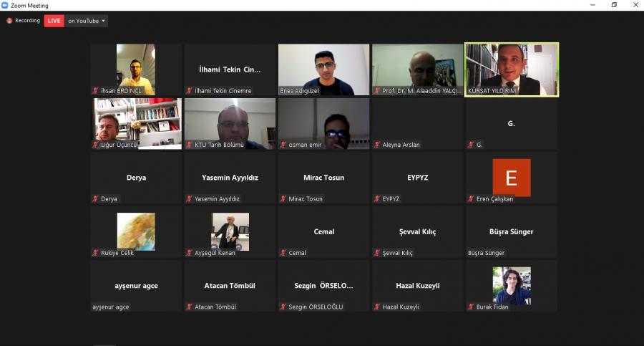Click the red LIVE badge
The height and width of the screenshot is (346, 644).
[54, 21]
